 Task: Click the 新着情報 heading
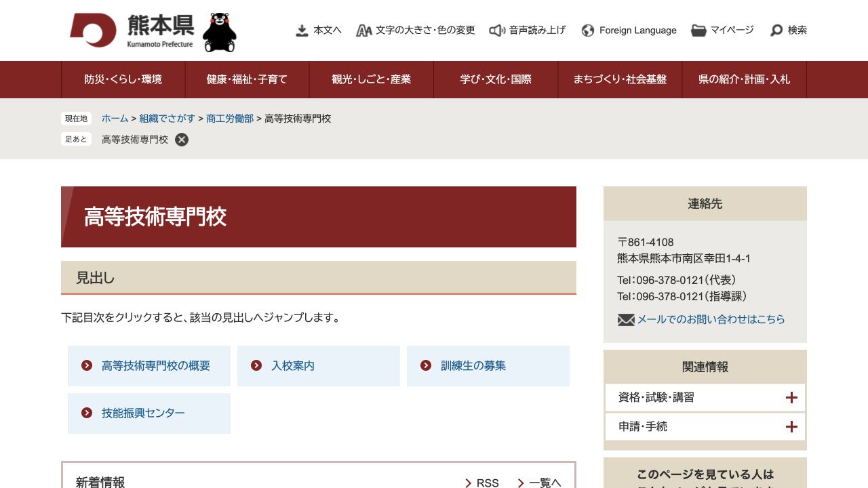click(x=100, y=483)
